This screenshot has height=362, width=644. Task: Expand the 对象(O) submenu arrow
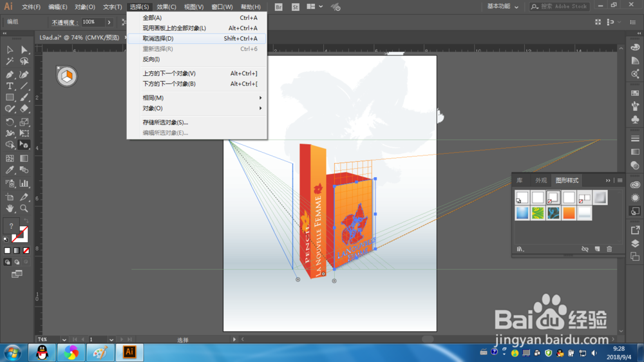(x=260, y=108)
